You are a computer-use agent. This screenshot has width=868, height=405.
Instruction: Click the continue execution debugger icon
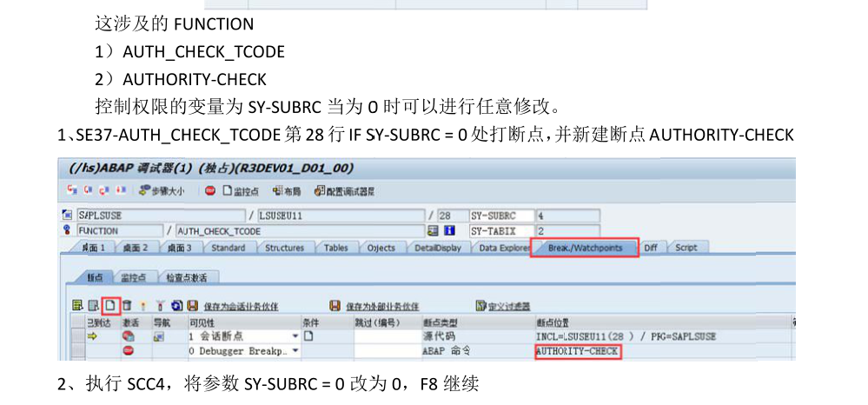click(121, 190)
